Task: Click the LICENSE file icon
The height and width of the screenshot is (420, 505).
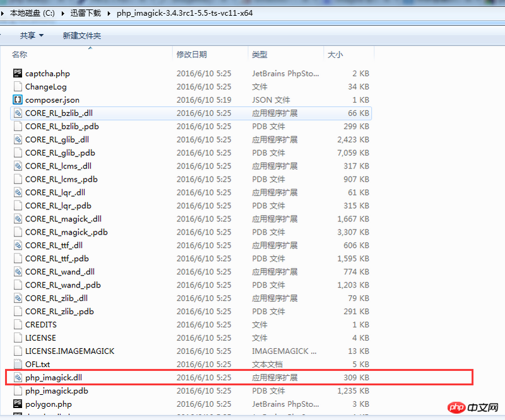Action: coord(18,337)
